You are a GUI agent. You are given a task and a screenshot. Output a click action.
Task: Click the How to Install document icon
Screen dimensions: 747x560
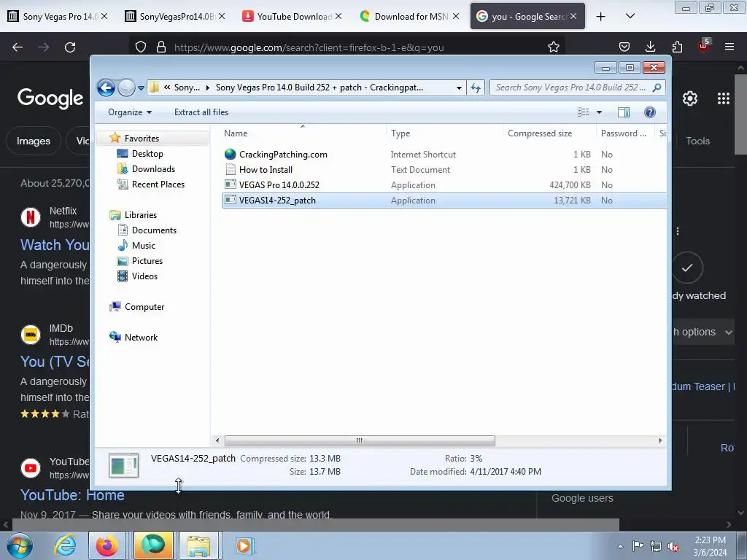coord(230,169)
